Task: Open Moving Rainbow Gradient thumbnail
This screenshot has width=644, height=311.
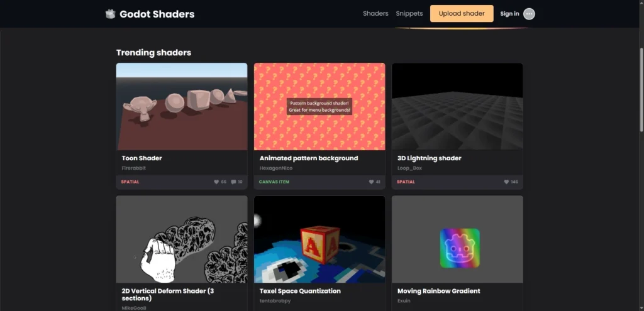Action: 457,239
